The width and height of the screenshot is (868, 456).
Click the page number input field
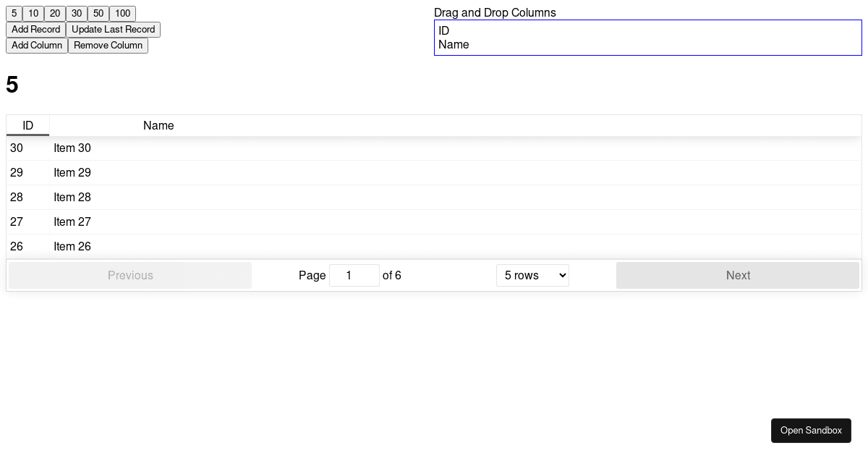[354, 275]
